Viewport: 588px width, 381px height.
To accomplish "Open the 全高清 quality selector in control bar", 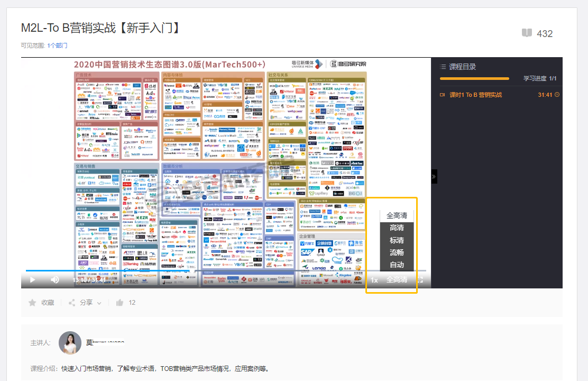I will pyautogui.click(x=397, y=280).
